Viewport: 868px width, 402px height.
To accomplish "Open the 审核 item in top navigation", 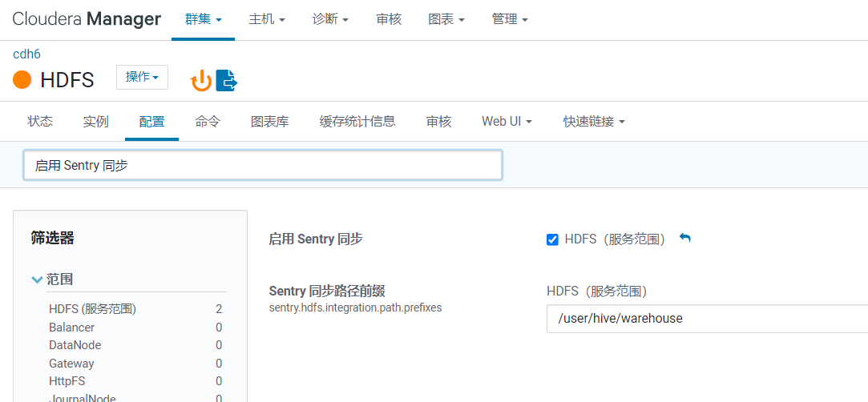I will coord(389,19).
